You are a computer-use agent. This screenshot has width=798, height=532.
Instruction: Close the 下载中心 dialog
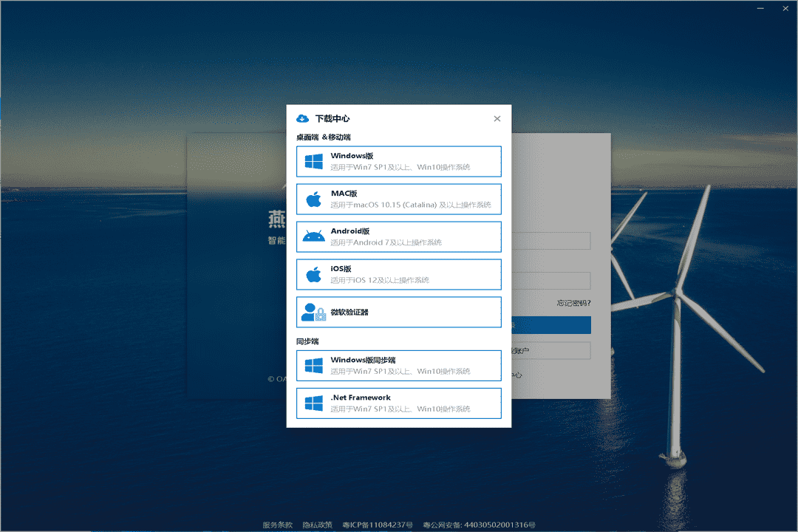[x=497, y=119]
